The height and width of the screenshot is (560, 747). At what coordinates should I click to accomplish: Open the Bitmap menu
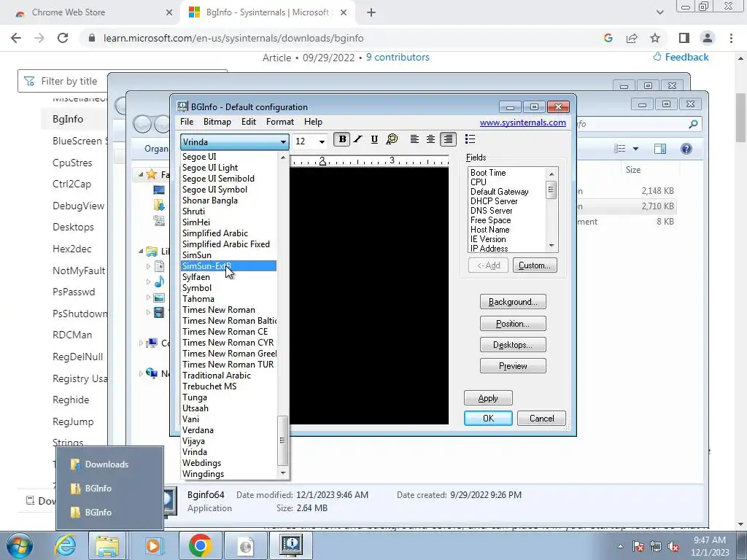click(x=217, y=122)
